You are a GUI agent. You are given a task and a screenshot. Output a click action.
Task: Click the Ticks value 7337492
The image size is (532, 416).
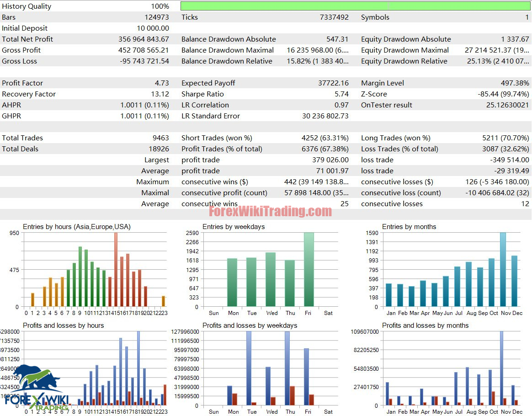(334, 17)
